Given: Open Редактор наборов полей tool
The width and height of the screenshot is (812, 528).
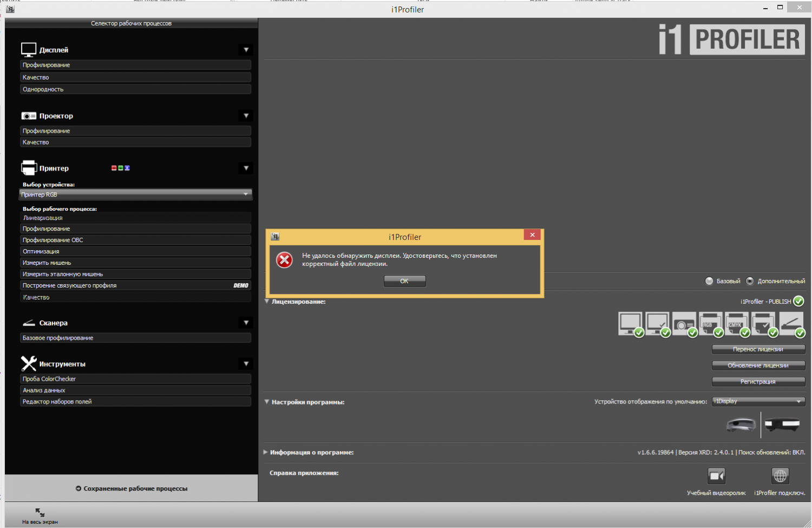Looking at the screenshot, I should click(x=136, y=402).
